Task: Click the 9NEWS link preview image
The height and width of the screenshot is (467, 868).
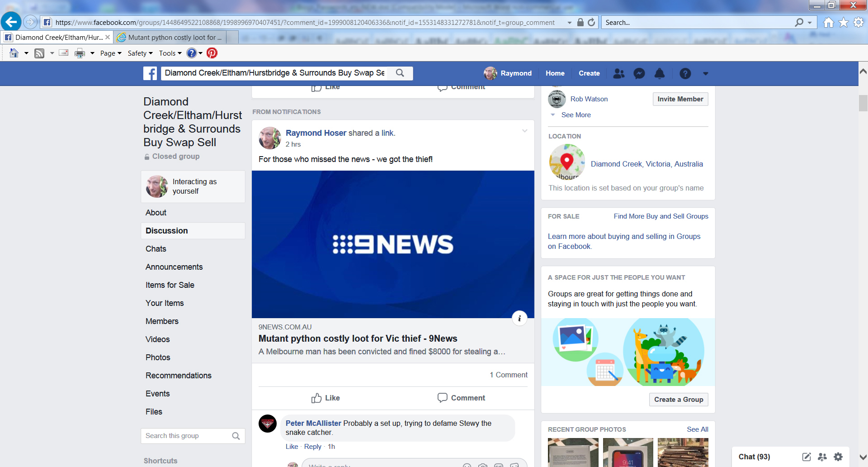Action: (393, 244)
